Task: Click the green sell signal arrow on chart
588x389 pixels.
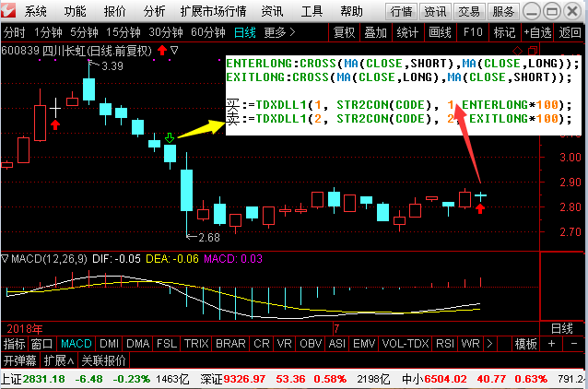Action: pyautogui.click(x=170, y=138)
